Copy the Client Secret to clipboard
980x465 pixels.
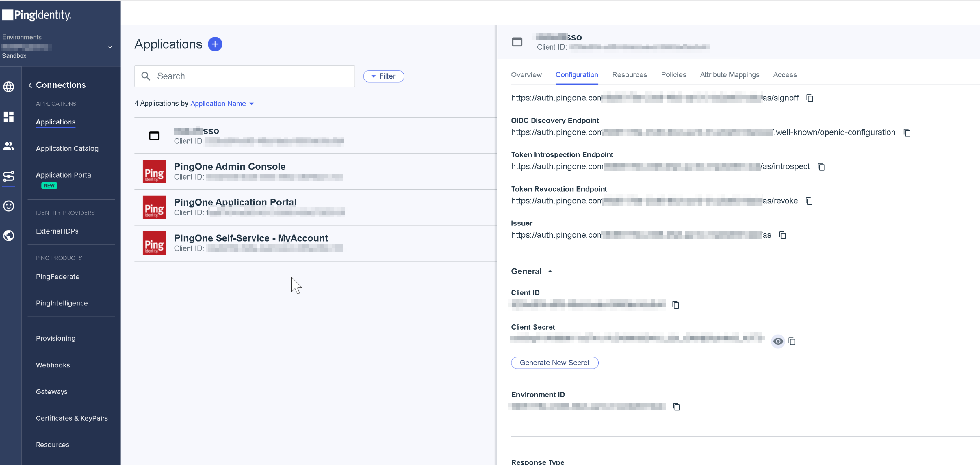(x=793, y=341)
